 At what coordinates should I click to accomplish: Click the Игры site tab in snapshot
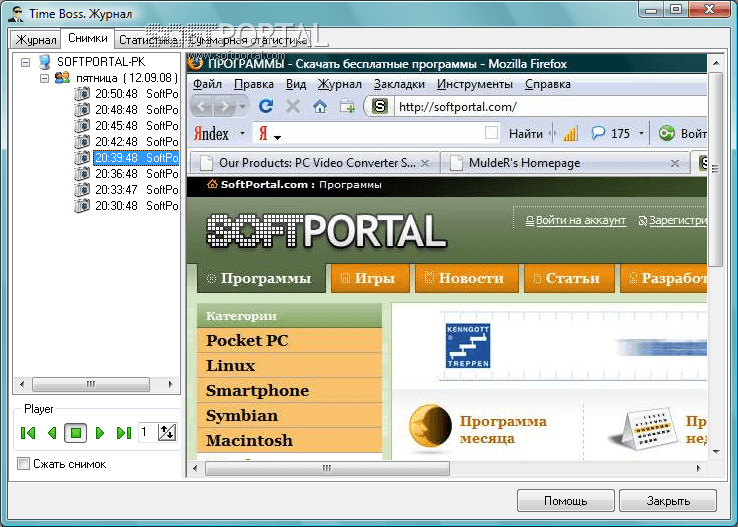coord(370,279)
